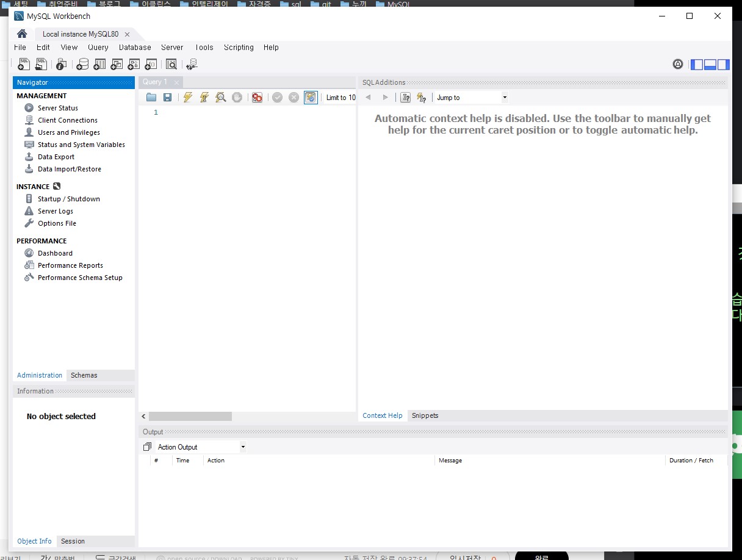Go forward in context help
This screenshot has width=742, height=560.
point(385,98)
